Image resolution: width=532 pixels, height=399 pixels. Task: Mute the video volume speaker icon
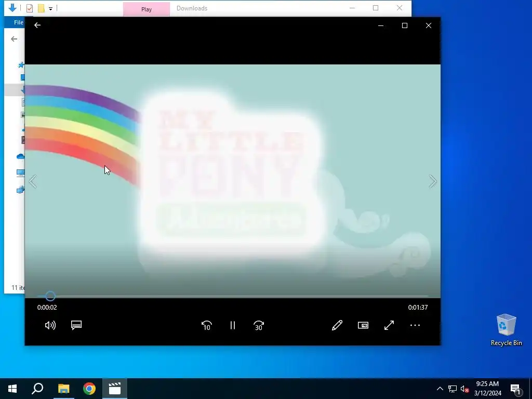pyautogui.click(x=50, y=325)
